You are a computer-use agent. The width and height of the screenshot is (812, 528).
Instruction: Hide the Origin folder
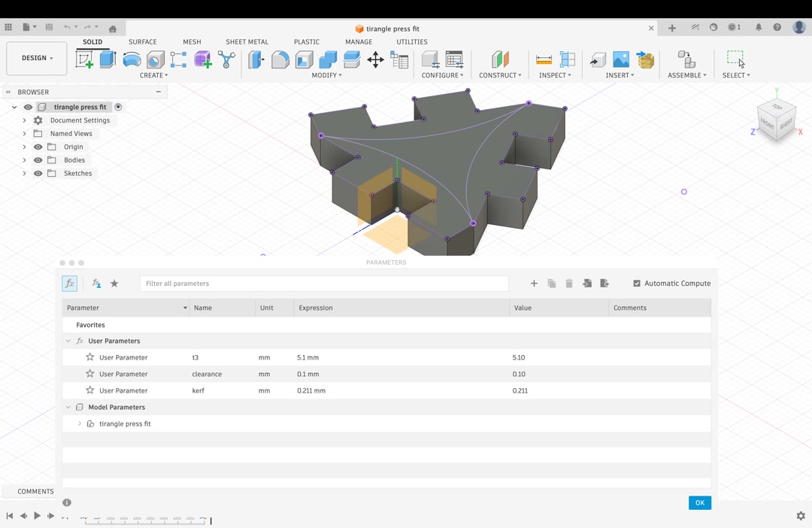38,147
